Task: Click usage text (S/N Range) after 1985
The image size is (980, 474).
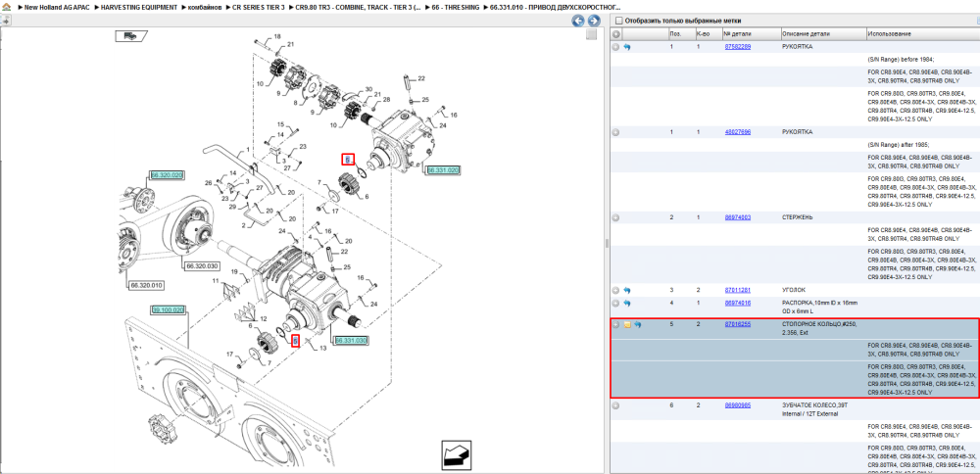Action: 899,145
